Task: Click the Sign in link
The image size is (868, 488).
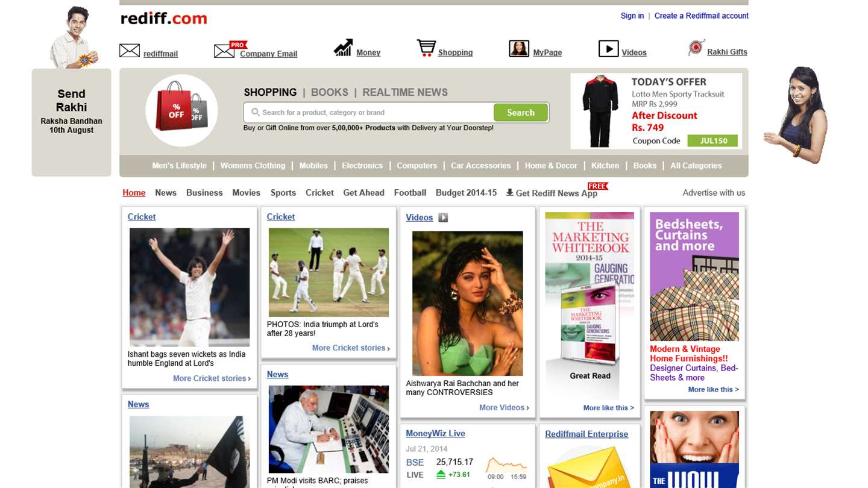Action: 632,16
